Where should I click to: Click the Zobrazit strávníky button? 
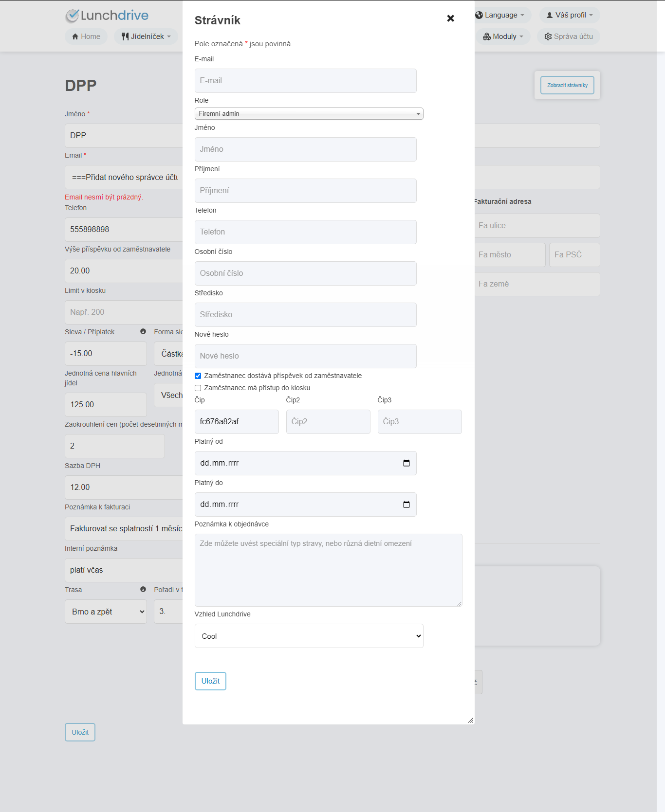pyautogui.click(x=567, y=85)
